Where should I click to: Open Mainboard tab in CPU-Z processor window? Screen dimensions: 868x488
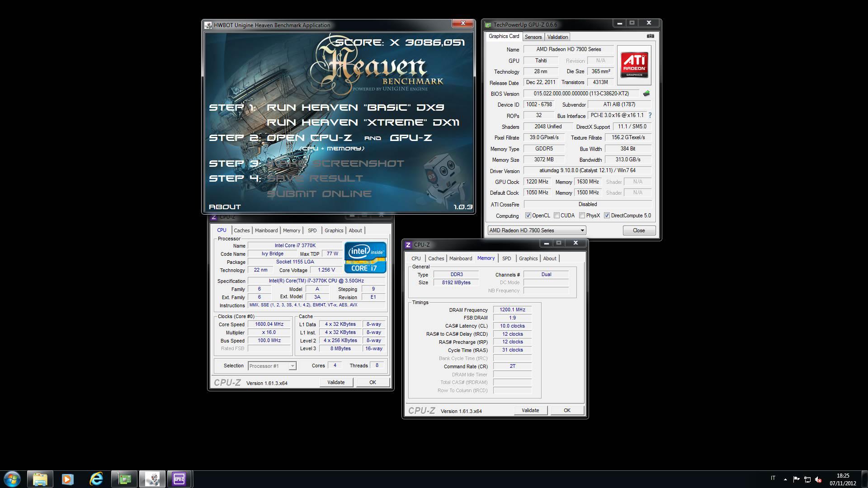(266, 230)
